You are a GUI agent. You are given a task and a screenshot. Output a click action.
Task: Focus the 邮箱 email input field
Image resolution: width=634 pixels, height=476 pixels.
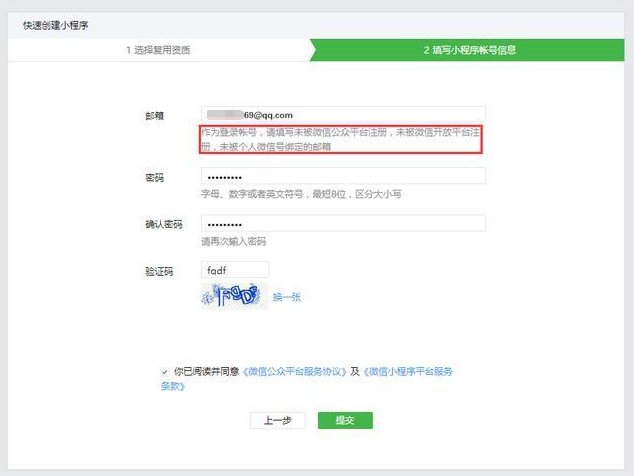click(x=343, y=115)
